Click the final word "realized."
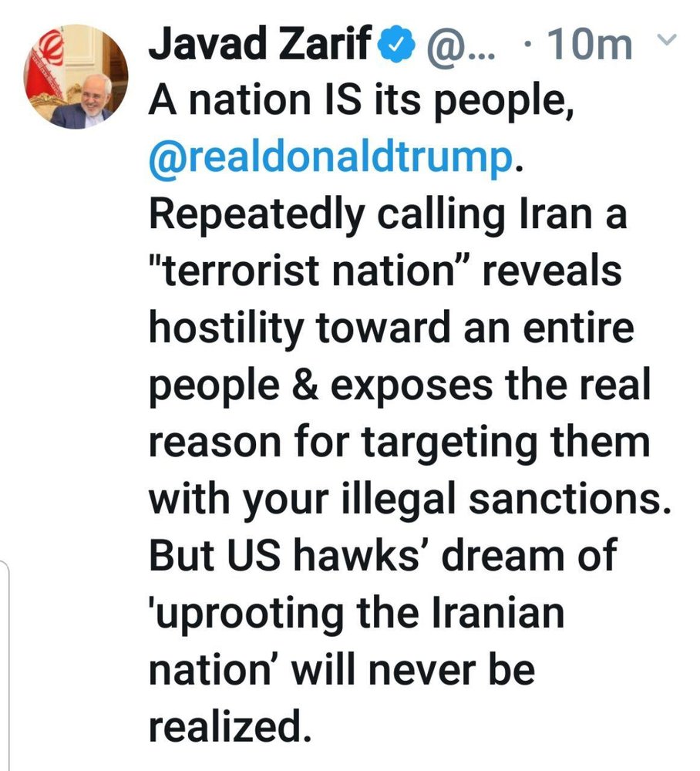700x771 pixels. pos(230,727)
